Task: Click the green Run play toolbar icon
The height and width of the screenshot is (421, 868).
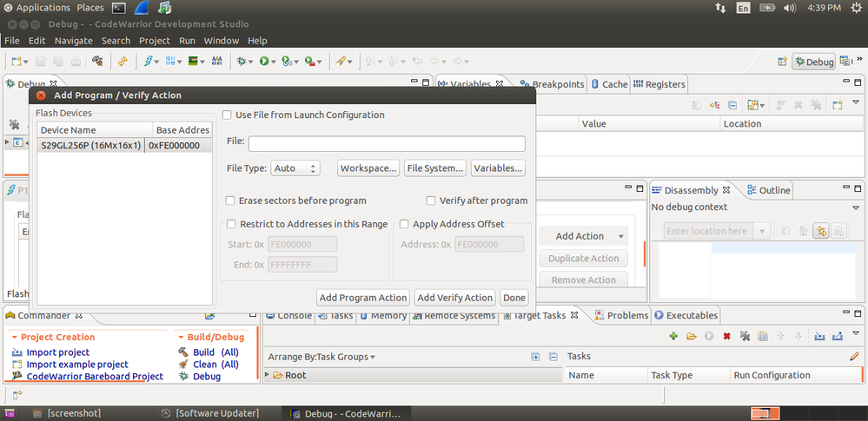Action: coord(264,62)
